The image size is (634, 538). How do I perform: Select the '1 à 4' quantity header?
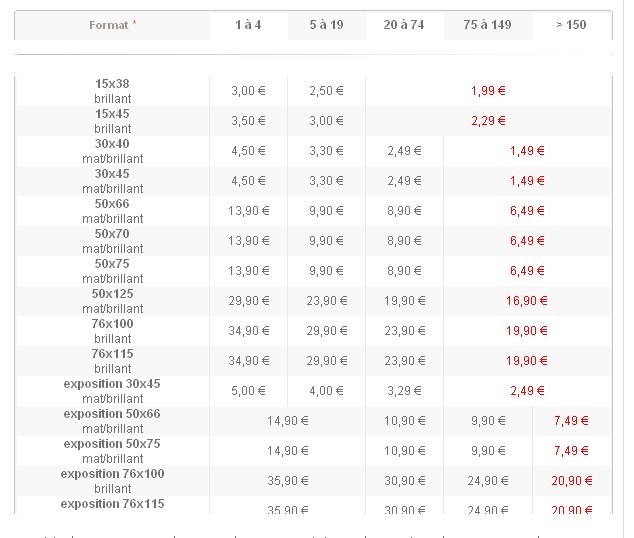pos(248,25)
